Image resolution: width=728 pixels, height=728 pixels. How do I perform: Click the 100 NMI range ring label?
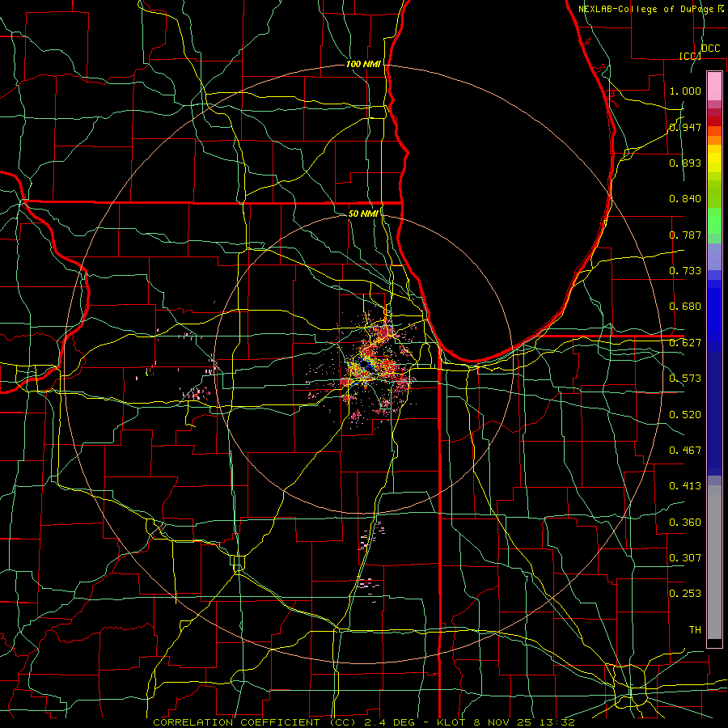[363, 64]
